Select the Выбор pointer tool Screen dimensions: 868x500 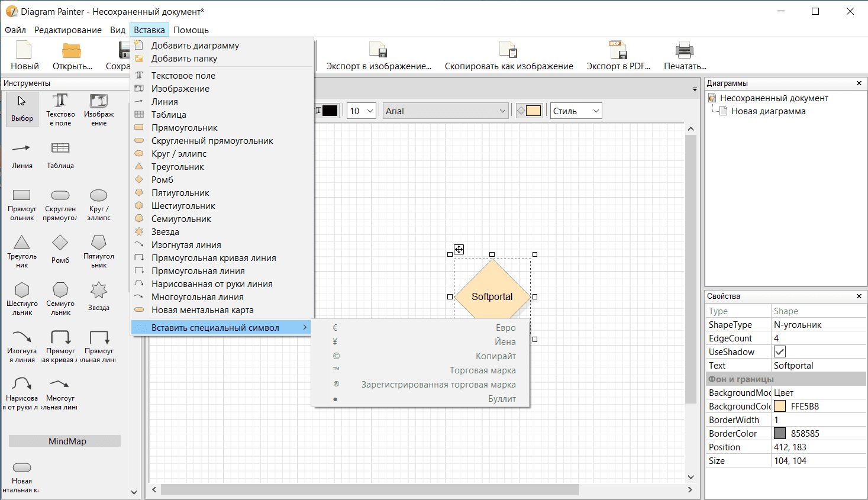point(22,109)
